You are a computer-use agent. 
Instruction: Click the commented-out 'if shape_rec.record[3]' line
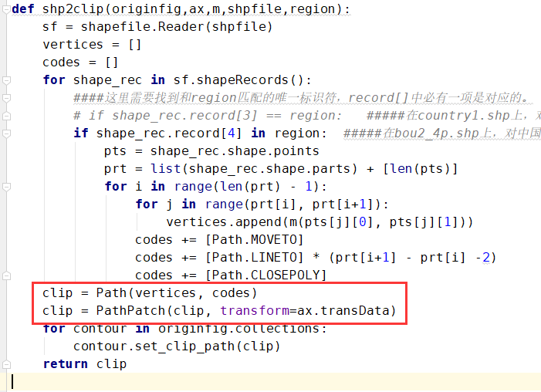tap(207, 116)
